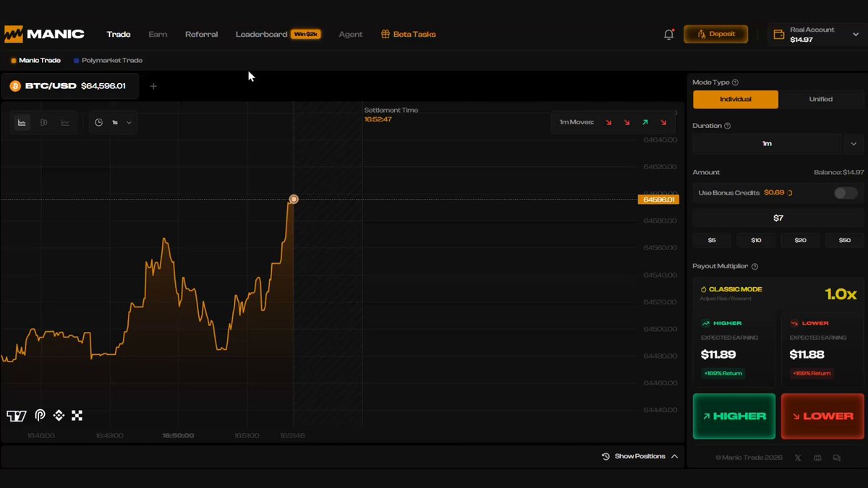Viewport: 868px width, 488px height.
Task: Click the TradingView logo icon
Action: click(16, 416)
